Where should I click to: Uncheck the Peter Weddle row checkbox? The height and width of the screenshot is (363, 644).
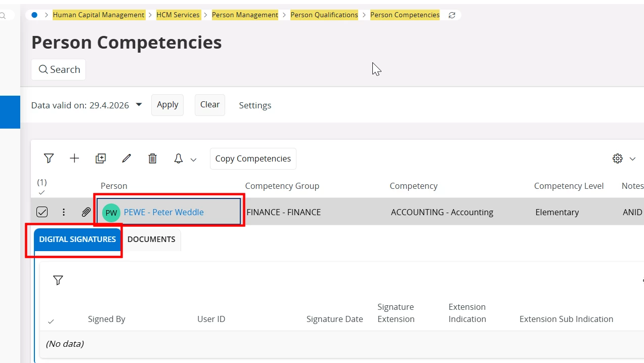tap(42, 212)
